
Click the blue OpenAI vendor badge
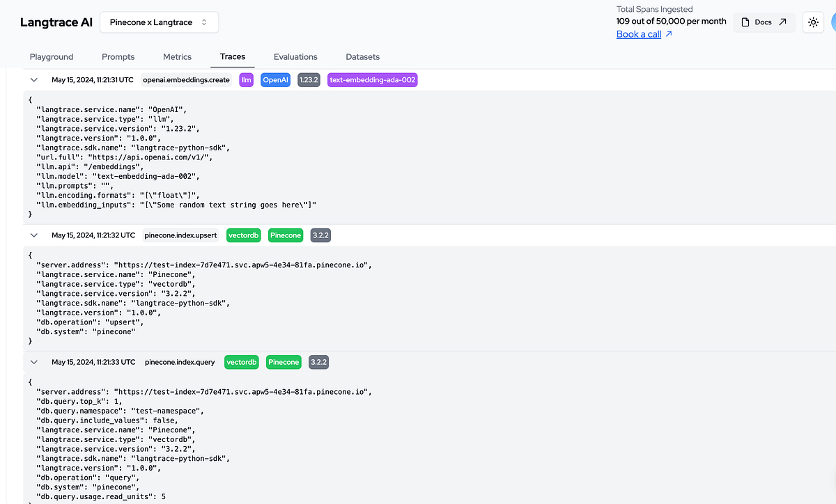[275, 80]
